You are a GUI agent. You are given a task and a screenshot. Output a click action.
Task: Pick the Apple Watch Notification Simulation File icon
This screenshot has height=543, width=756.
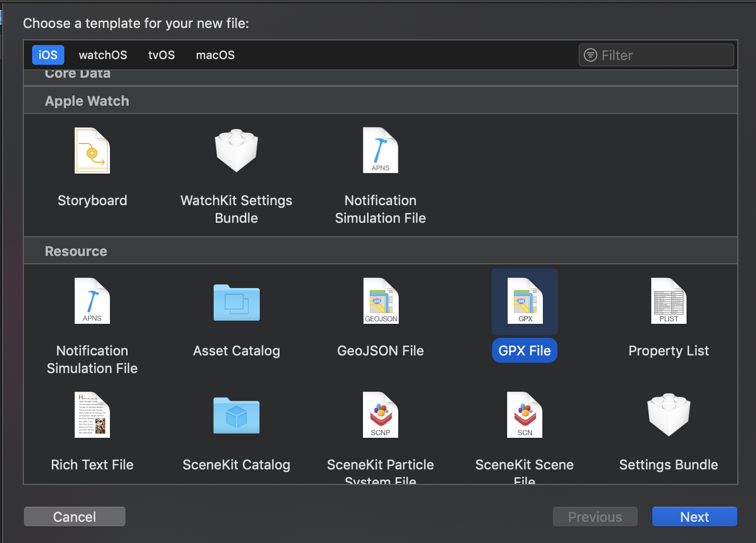pyautogui.click(x=381, y=151)
